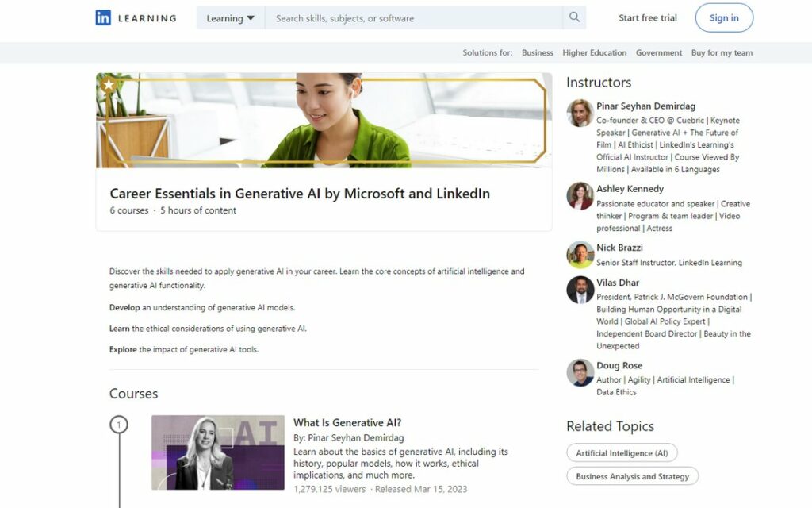This screenshot has height=508, width=812.
Task: Click the search skills input field
Action: pyautogui.click(x=404, y=17)
